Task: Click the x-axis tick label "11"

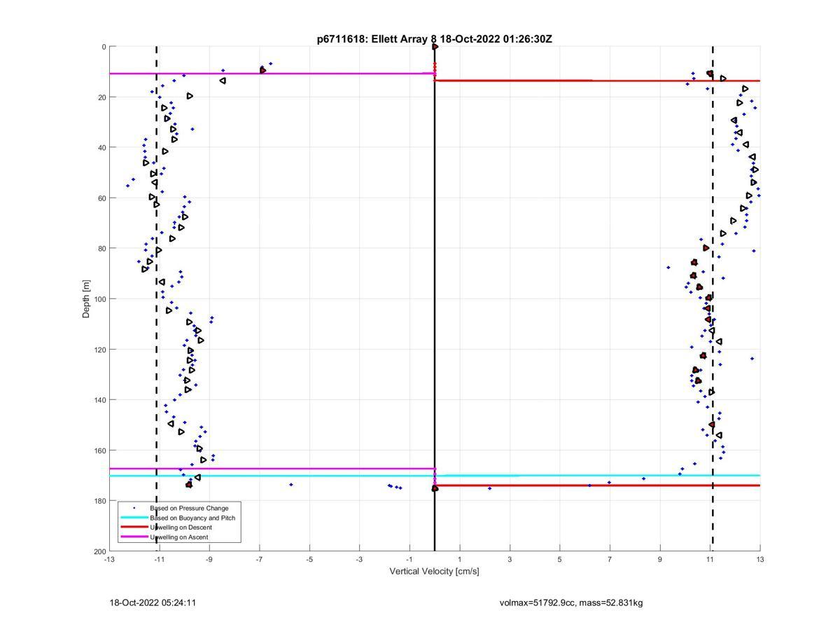Action: point(710,560)
